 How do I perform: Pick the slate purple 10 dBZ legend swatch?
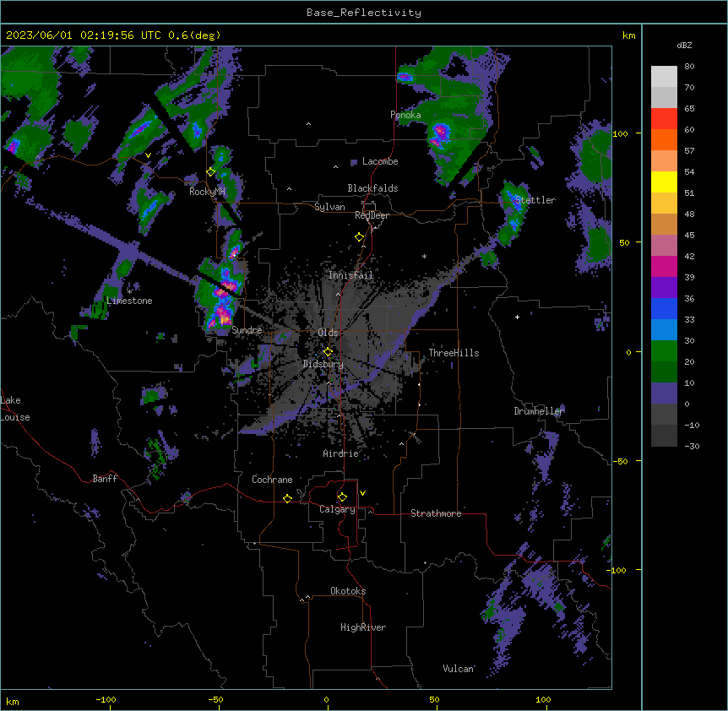coord(664,393)
